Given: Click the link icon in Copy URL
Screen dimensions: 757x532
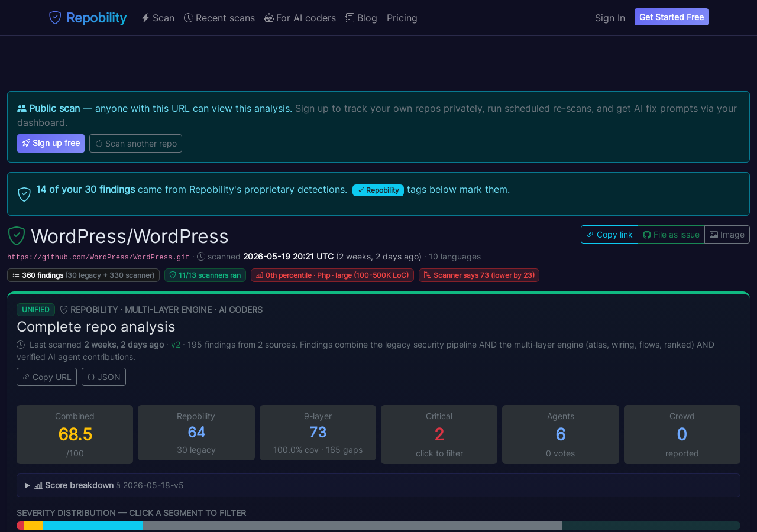Looking at the screenshot, I should tap(26, 377).
